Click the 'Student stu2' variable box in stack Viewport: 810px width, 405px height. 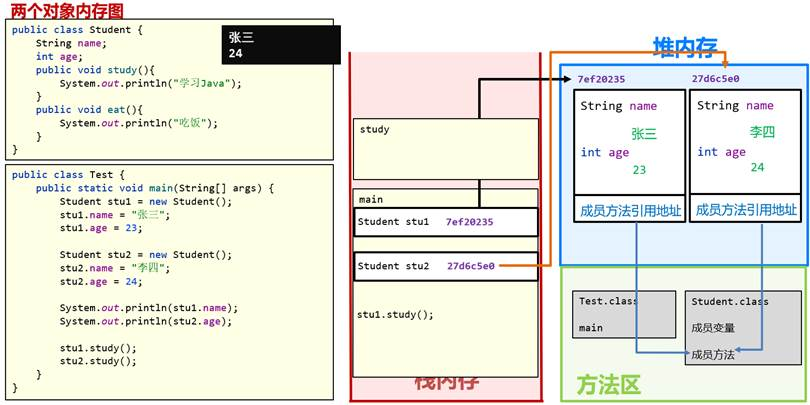click(446, 266)
